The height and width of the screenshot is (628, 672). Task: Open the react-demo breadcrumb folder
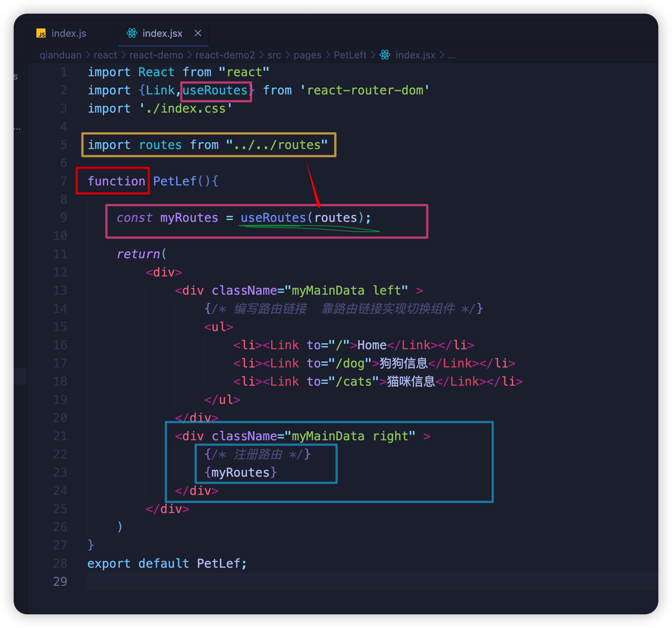tap(156, 55)
